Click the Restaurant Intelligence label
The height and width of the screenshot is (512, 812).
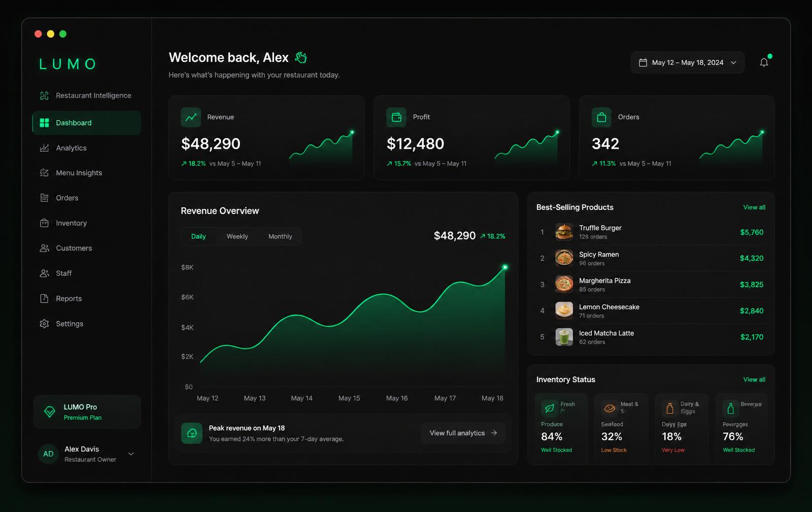[x=93, y=95]
